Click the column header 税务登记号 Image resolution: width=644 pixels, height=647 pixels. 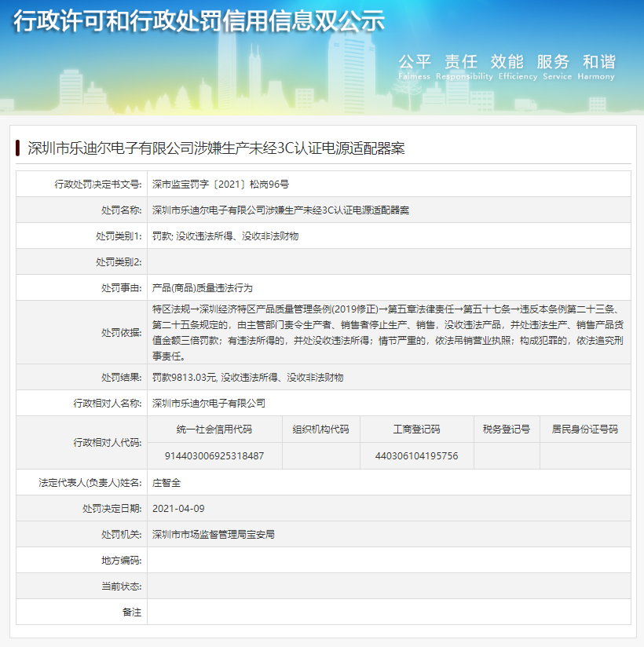click(507, 430)
